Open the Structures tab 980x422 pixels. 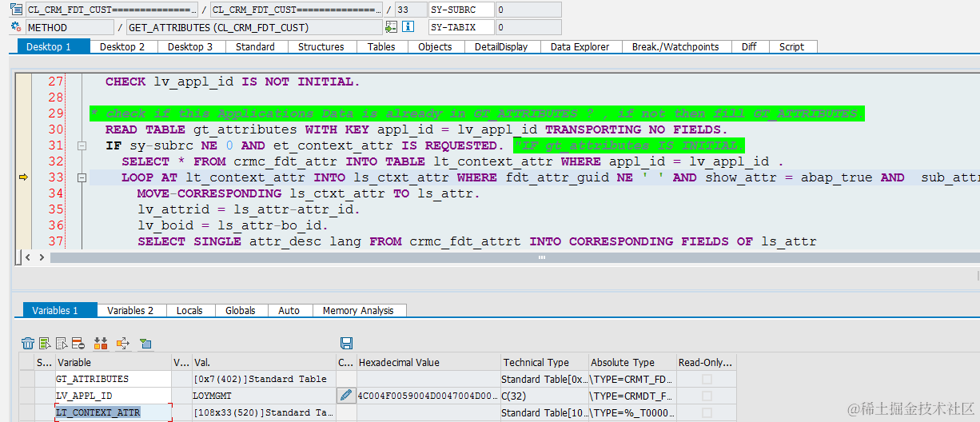(321, 46)
